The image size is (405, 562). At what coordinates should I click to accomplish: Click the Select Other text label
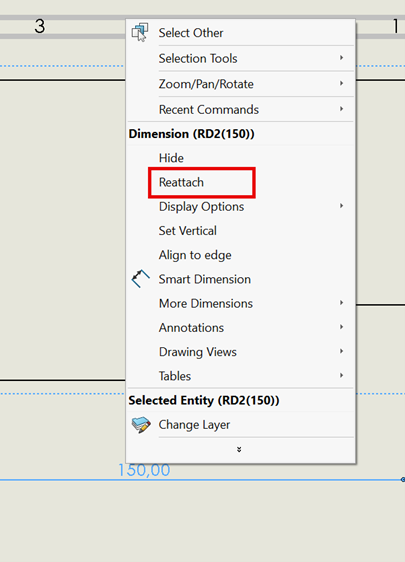point(191,33)
